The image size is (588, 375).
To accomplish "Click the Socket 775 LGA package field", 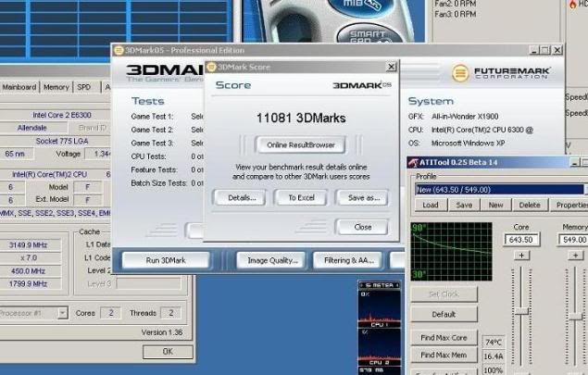I will [x=56, y=141].
